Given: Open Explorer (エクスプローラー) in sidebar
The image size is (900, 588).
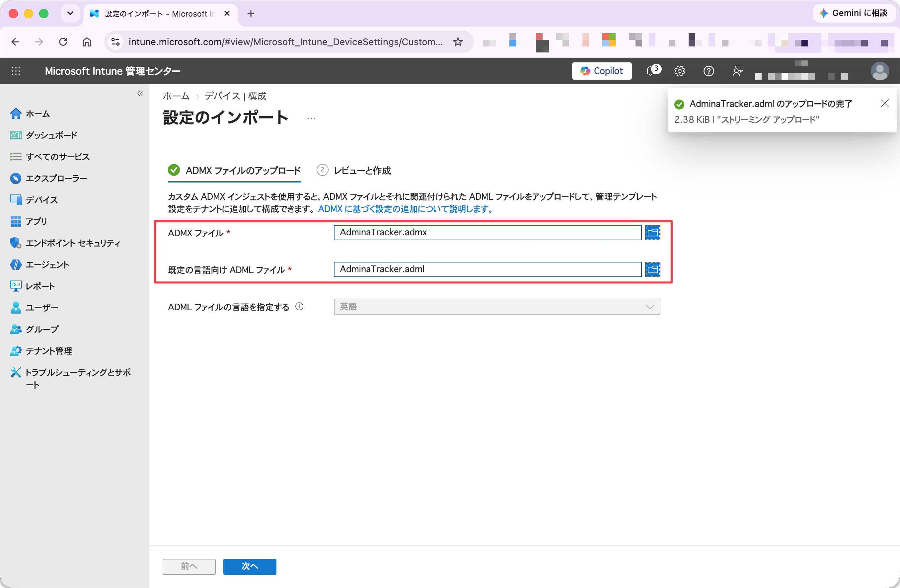Looking at the screenshot, I should point(48,178).
